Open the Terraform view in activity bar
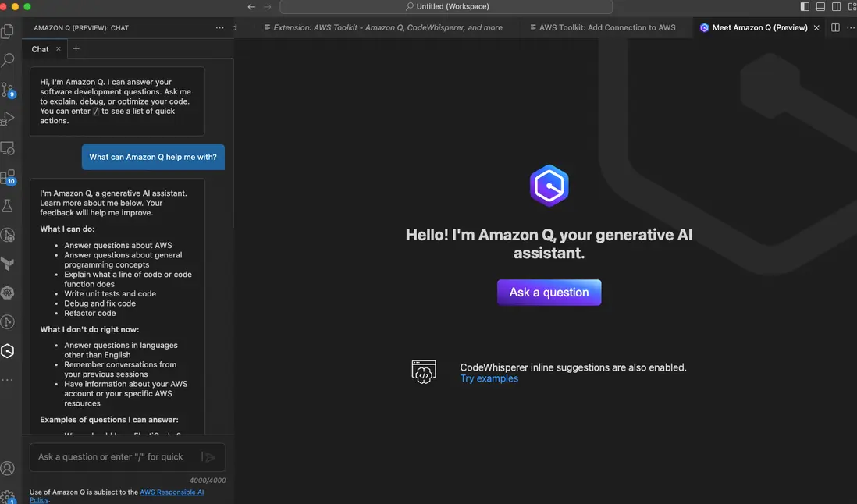Image resolution: width=857 pixels, height=504 pixels. pyautogui.click(x=8, y=264)
